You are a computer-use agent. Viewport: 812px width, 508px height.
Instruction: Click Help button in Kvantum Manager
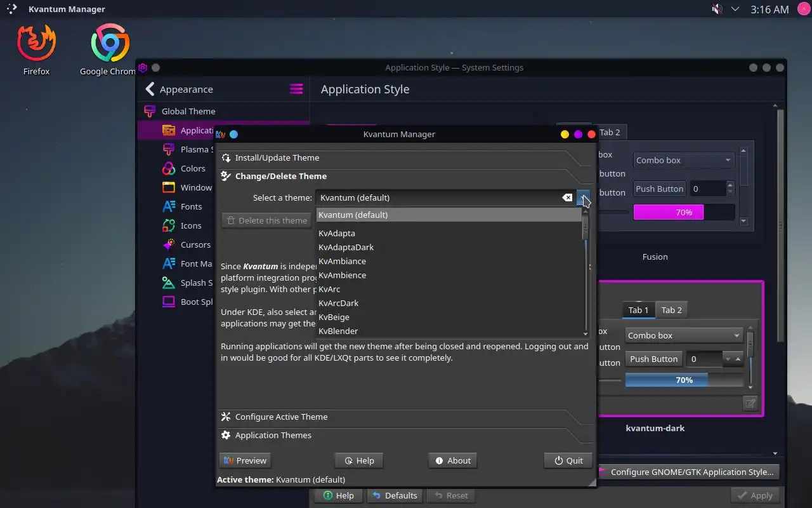[x=359, y=460]
